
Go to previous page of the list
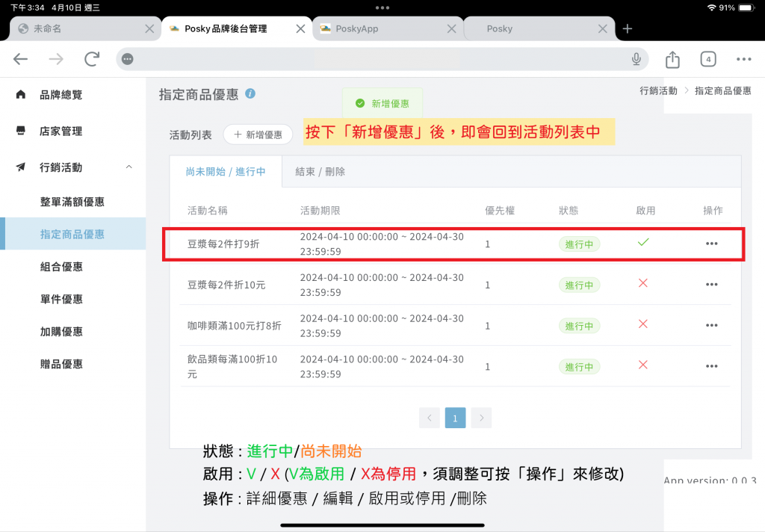point(430,418)
